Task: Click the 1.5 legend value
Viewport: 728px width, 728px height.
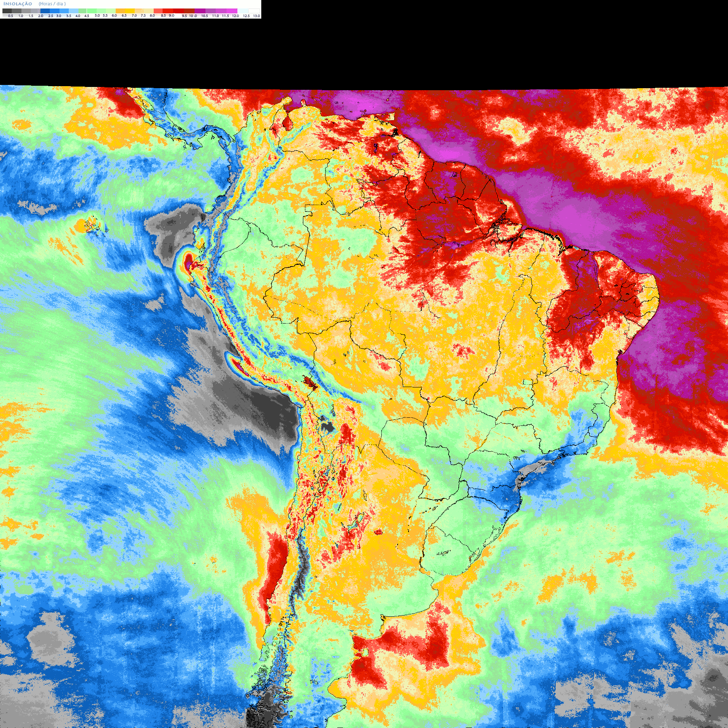Action: 31,16
